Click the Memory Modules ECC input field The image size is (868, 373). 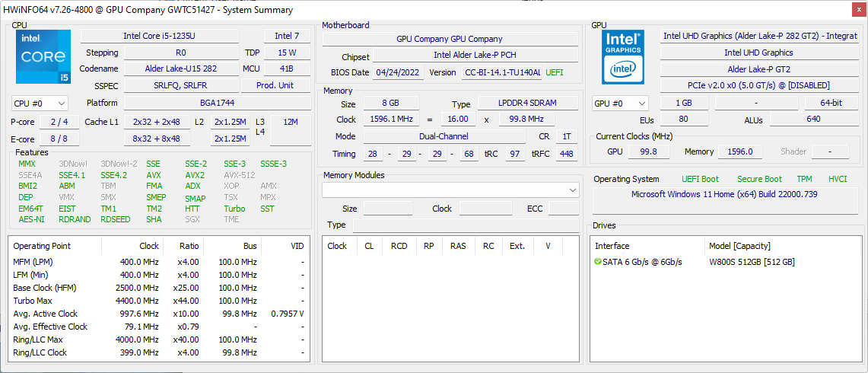tap(564, 209)
